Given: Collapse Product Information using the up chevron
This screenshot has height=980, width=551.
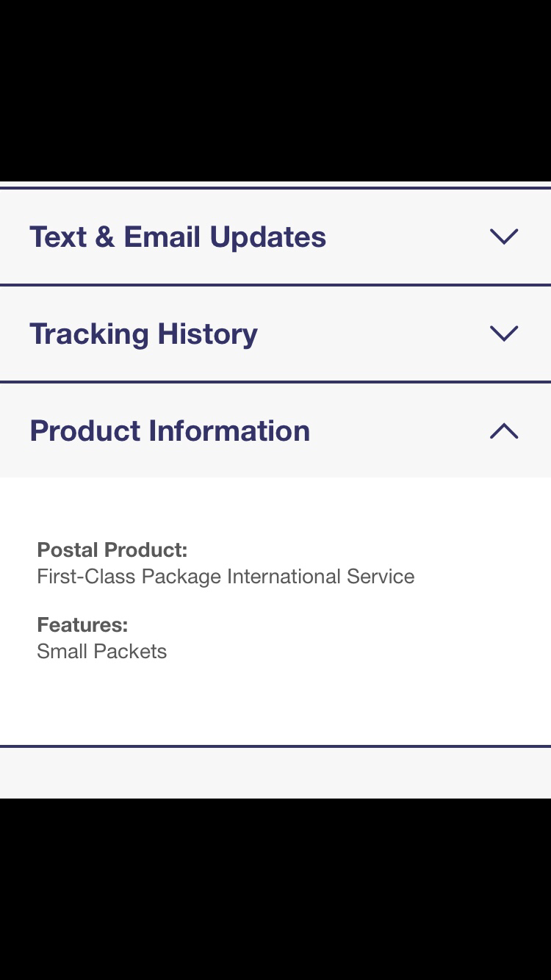Looking at the screenshot, I should pos(504,431).
